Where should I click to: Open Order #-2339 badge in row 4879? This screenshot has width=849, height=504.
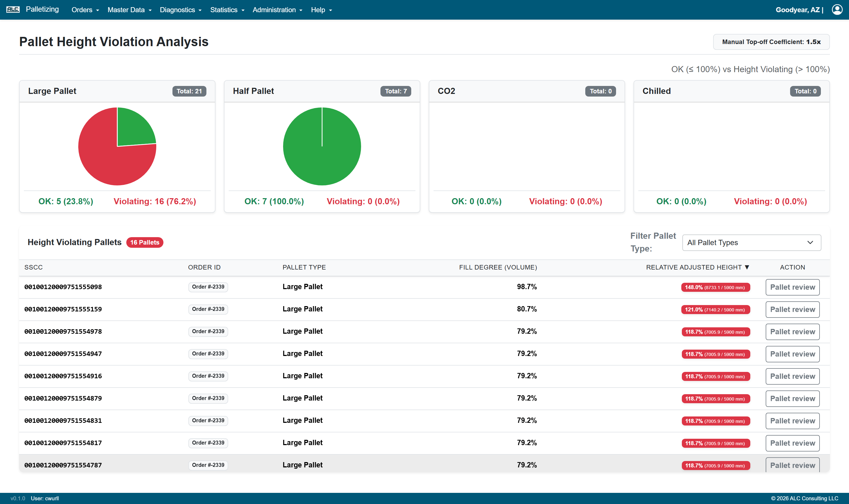[208, 398]
